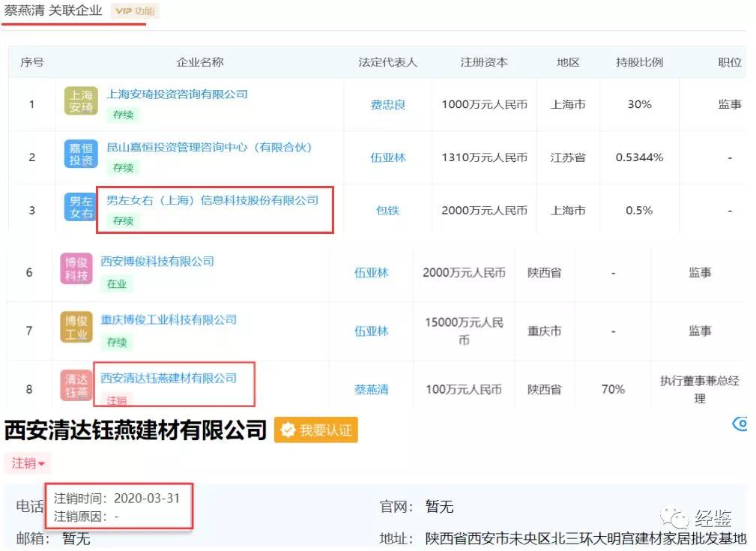This screenshot has height=551, width=756.
Task: Click the yellow 我要认证 button
Action: click(315, 430)
